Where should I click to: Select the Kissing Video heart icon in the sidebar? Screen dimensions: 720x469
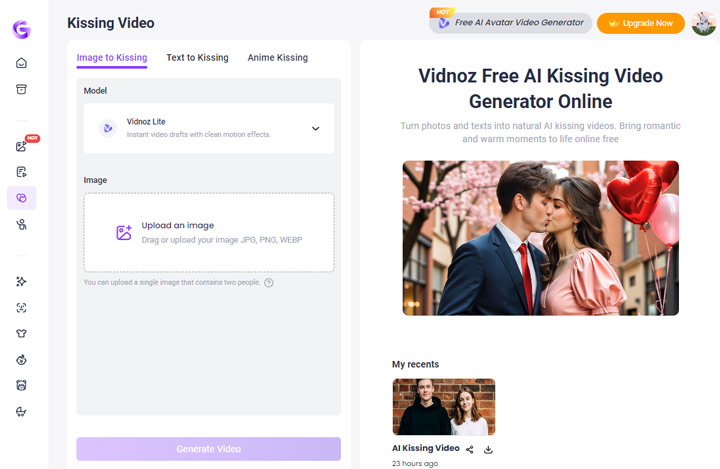(x=21, y=198)
